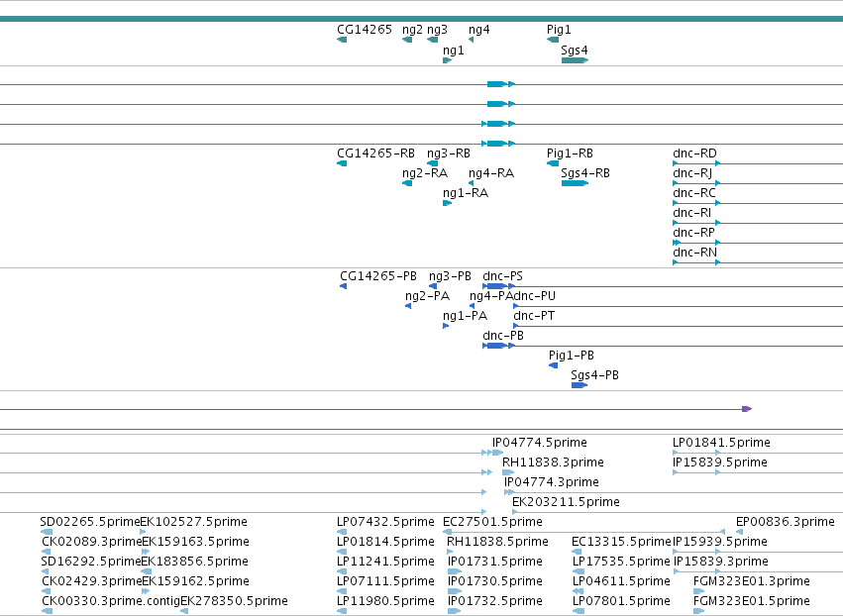Select the CG14265 gene label
The width and height of the screenshot is (843, 616).
(364, 30)
